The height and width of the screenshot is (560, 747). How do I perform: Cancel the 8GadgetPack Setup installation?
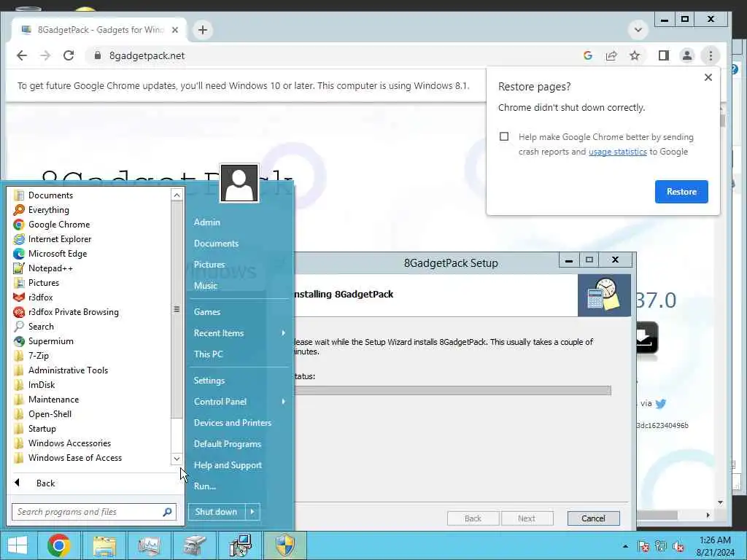tap(593, 518)
